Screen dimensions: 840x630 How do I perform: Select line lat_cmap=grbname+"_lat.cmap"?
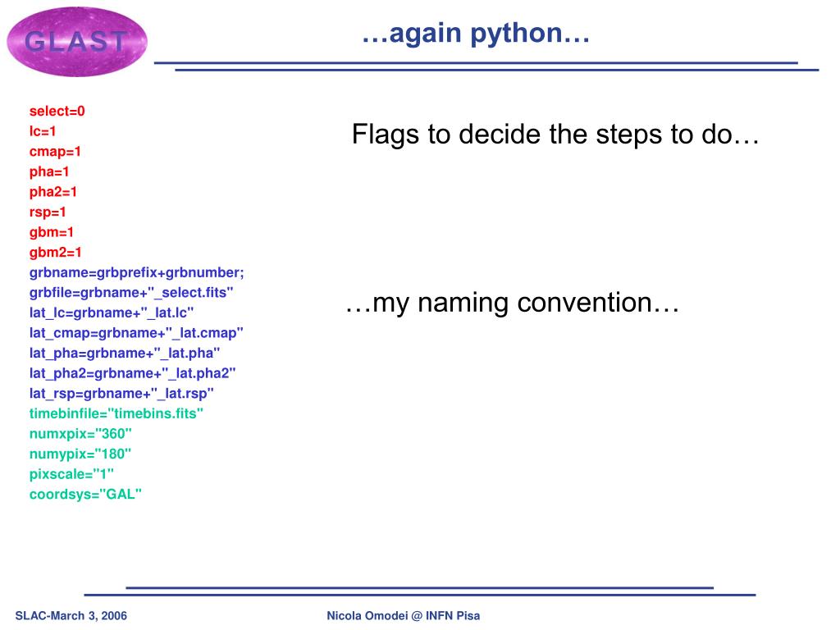(x=136, y=333)
